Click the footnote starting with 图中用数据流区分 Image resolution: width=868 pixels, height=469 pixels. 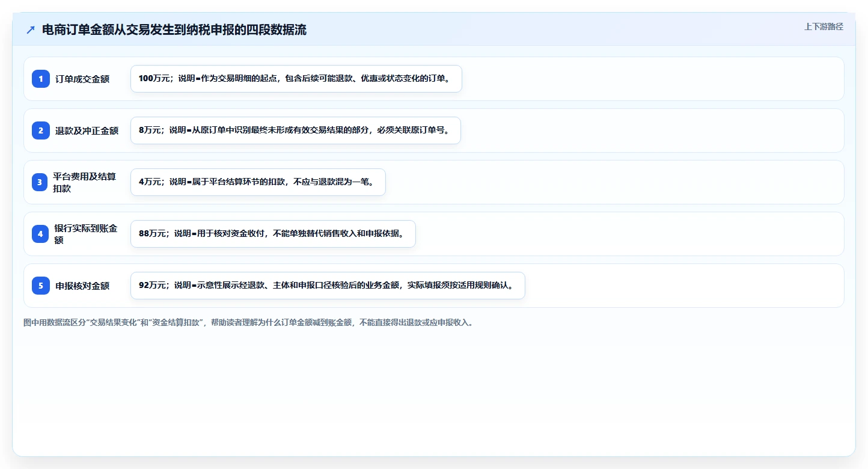coord(248,323)
